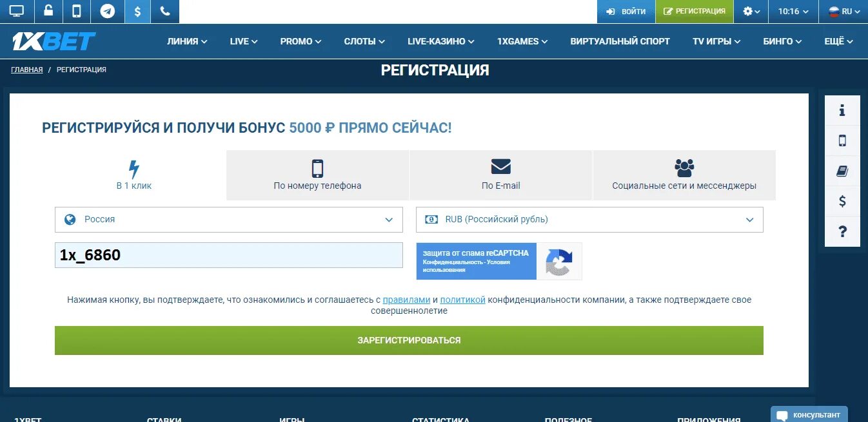Click the ЗАРЕГИСТРИРОВАТЬСЯ button
868x422 pixels.
pyautogui.click(x=409, y=340)
